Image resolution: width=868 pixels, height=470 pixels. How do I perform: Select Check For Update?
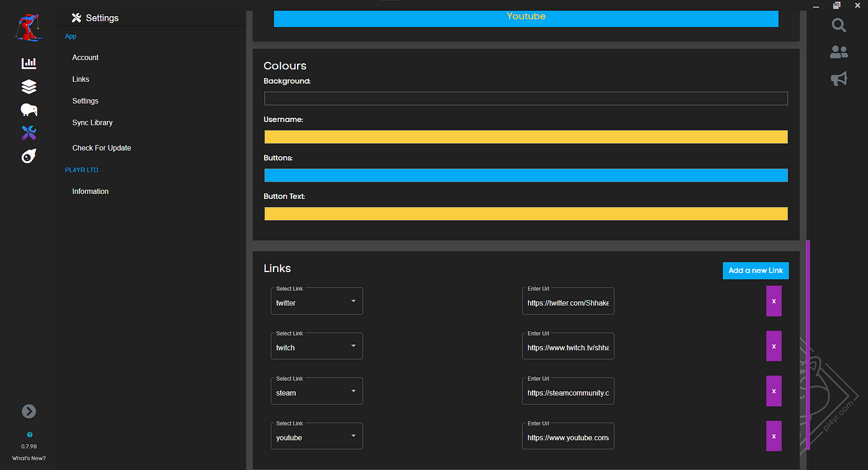tap(102, 148)
